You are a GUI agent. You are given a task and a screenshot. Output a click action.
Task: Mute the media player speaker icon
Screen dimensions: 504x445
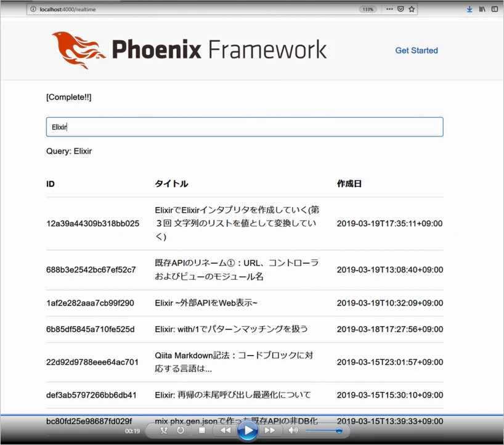293,430
